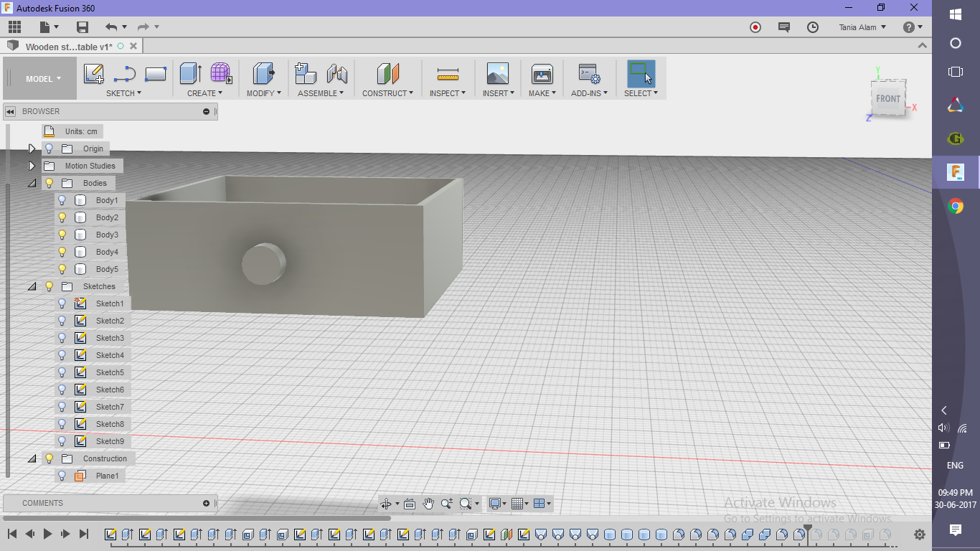
Task: Toggle the Origin folder light bulb
Action: coord(50,149)
